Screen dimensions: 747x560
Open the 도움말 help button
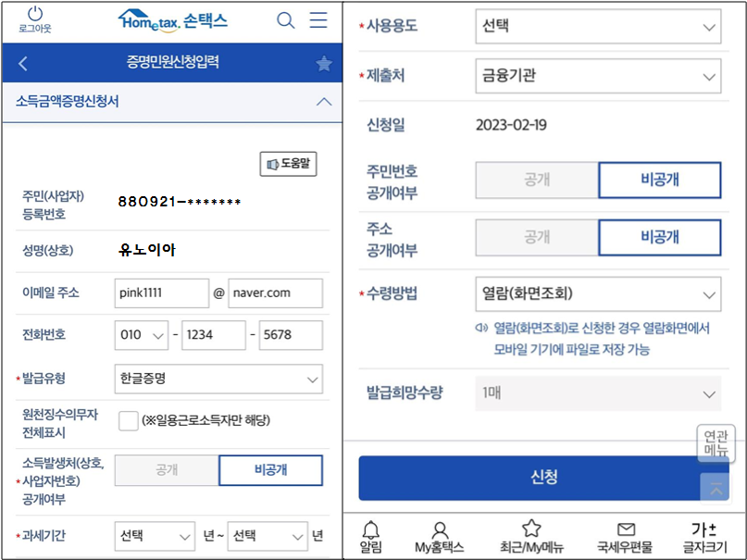(x=289, y=162)
